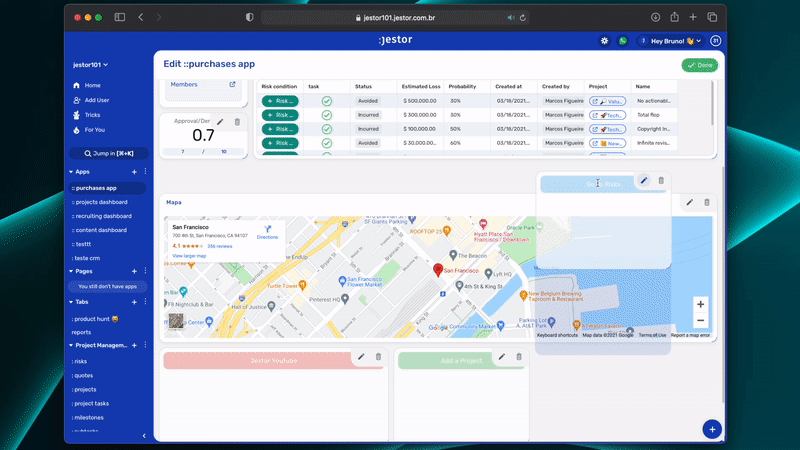This screenshot has height=450, width=800.
Task: Click the blue add component plus button
Action: point(712,430)
